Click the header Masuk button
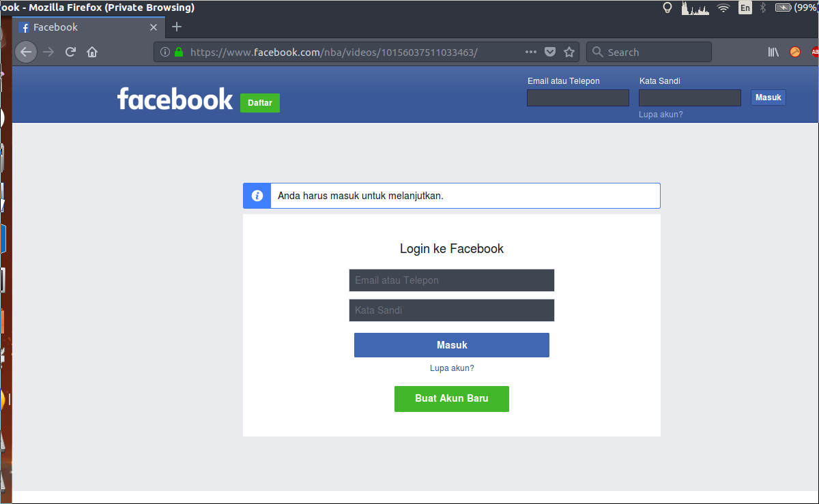Image resolution: width=819 pixels, height=504 pixels. coord(768,98)
